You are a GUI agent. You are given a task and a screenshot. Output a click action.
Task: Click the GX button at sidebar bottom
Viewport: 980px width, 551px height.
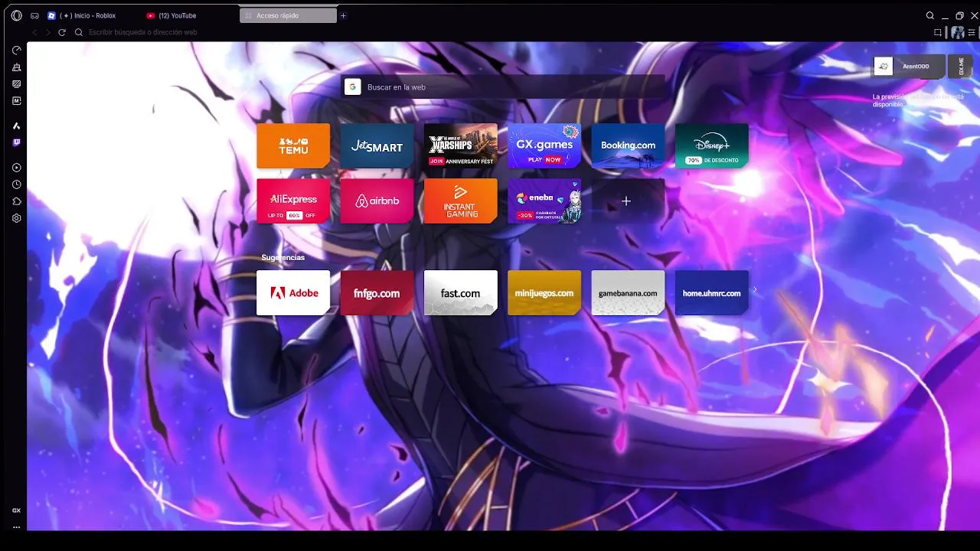click(x=16, y=510)
